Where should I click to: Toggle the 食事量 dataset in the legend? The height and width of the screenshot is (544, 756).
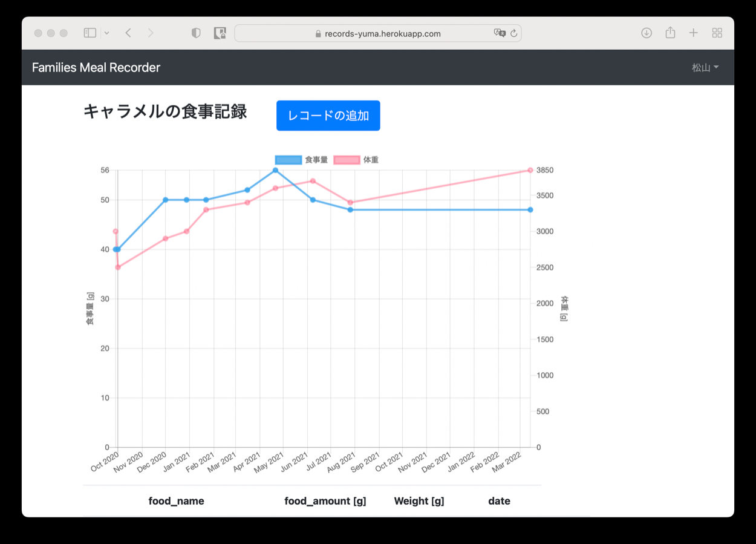click(x=301, y=160)
